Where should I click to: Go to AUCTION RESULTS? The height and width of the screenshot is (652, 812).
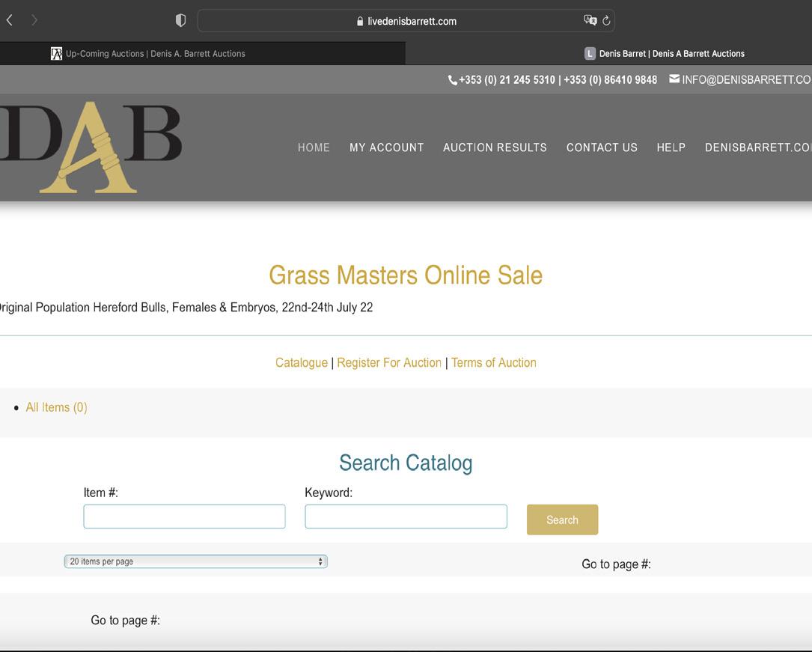pos(495,147)
